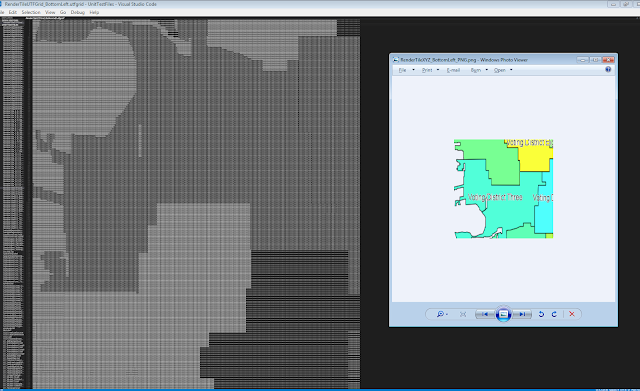Rotate the image counterclockwise
The height and width of the screenshot is (391, 640).
click(x=541, y=314)
